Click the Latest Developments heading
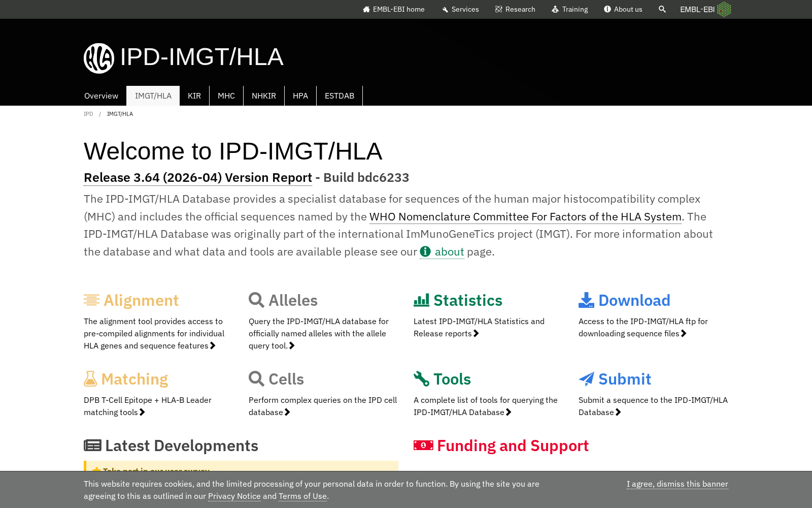 [x=182, y=446]
